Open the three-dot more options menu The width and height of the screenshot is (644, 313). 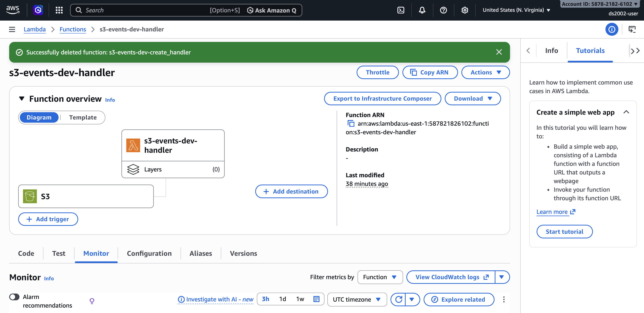tap(503, 299)
